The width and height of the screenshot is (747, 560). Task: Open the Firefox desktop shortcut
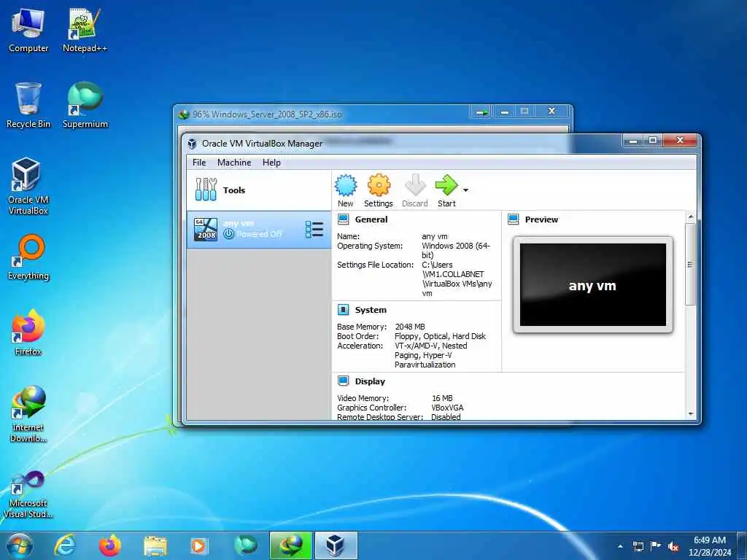coord(28,333)
